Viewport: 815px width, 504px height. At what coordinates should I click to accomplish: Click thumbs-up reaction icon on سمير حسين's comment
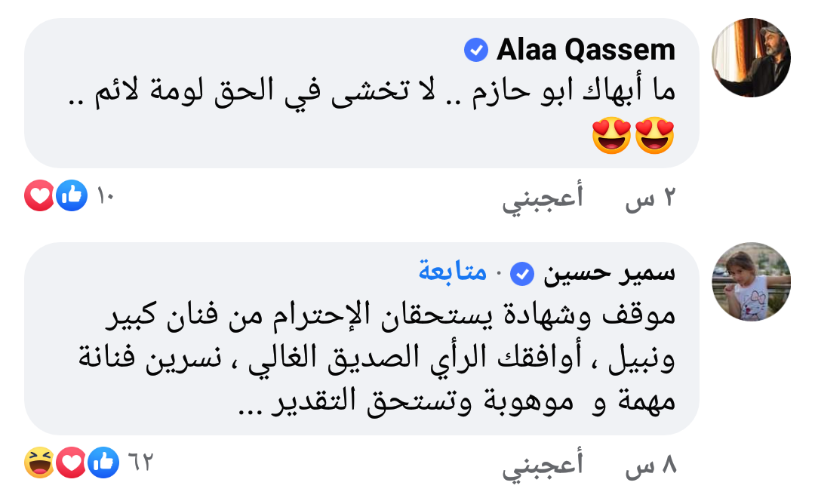tap(103, 462)
